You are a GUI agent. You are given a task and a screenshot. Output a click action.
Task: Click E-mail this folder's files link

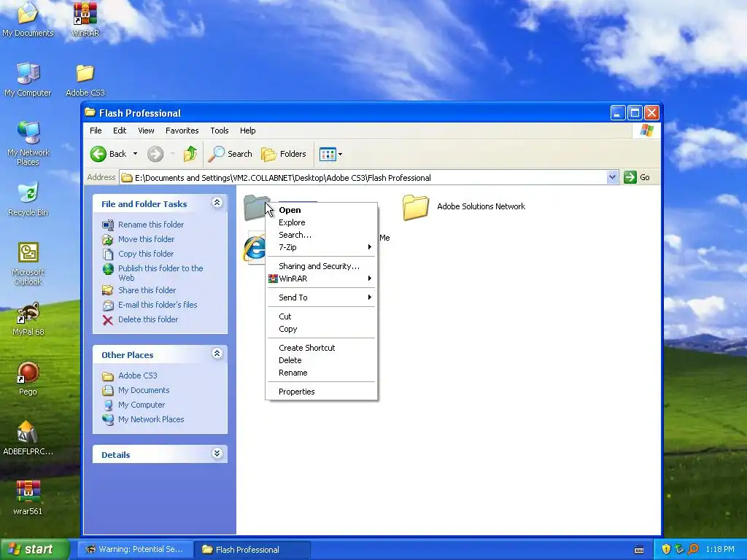pos(158,305)
